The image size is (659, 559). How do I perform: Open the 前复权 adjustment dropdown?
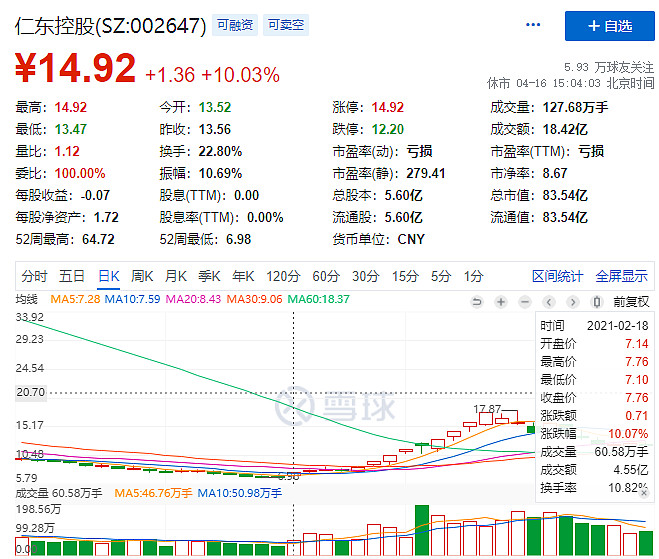tap(631, 302)
